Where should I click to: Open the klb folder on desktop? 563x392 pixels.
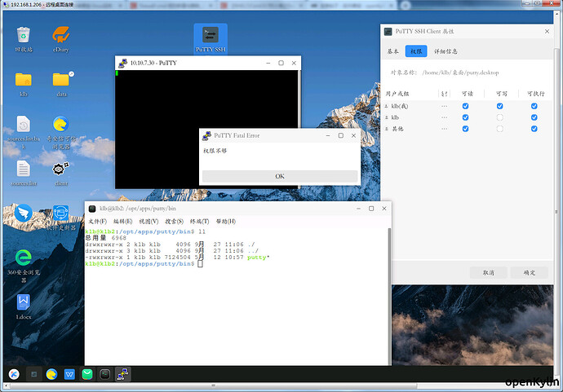pos(24,80)
